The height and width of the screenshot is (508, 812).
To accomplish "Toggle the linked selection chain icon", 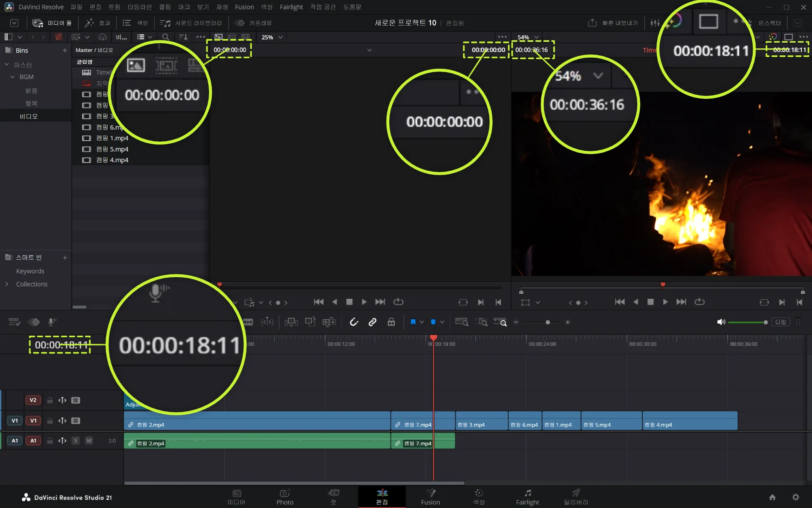I will (x=372, y=322).
